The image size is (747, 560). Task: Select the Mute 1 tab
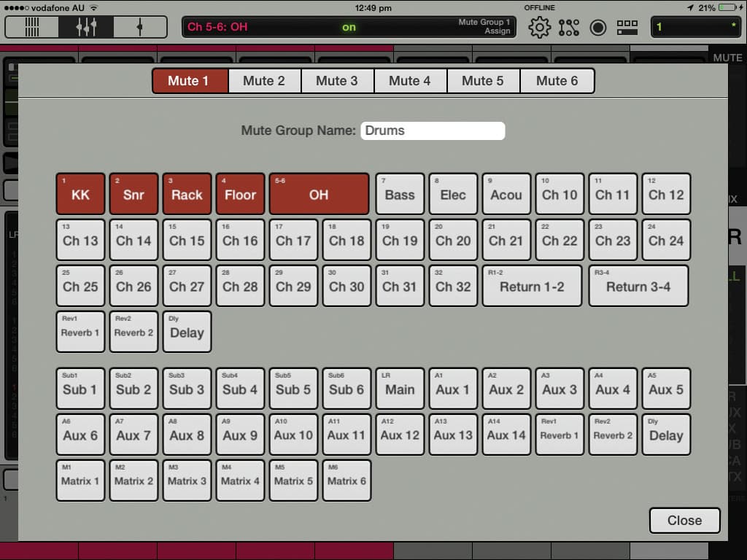[x=190, y=80]
